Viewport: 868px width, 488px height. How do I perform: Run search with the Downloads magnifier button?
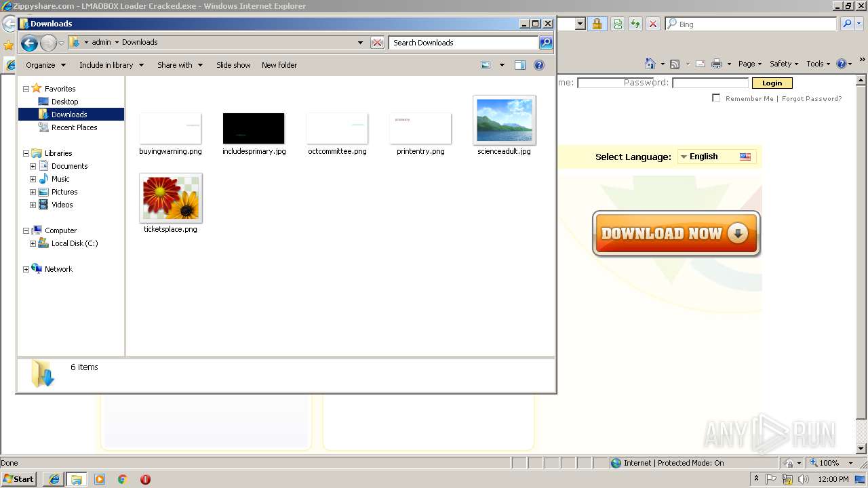pyautogui.click(x=546, y=43)
